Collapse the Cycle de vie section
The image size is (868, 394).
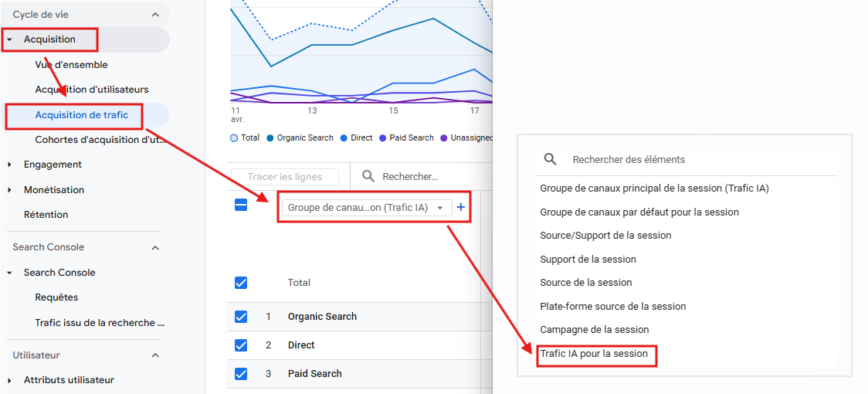[155, 15]
